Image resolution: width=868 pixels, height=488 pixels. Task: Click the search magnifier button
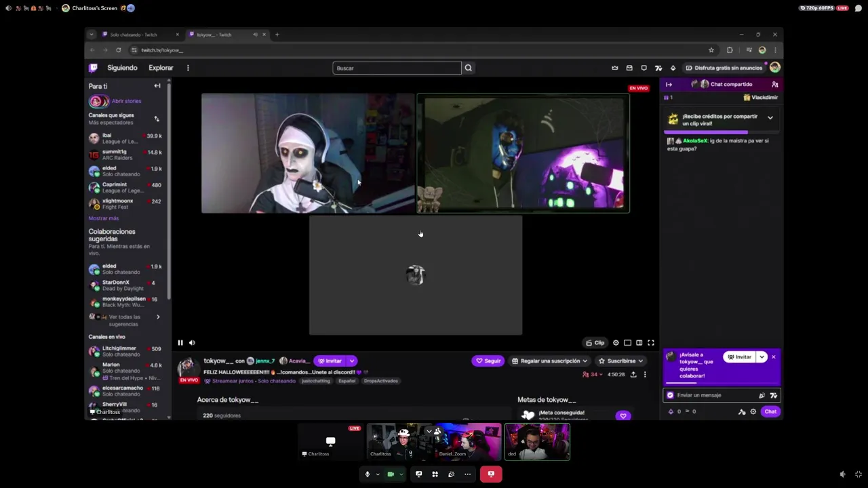coord(468,68)
